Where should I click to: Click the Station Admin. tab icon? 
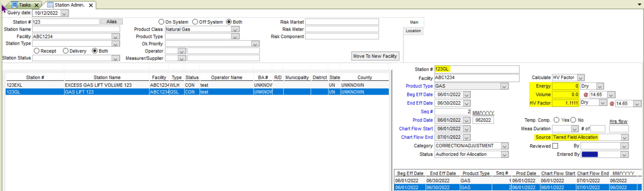(x=50, y=5)
